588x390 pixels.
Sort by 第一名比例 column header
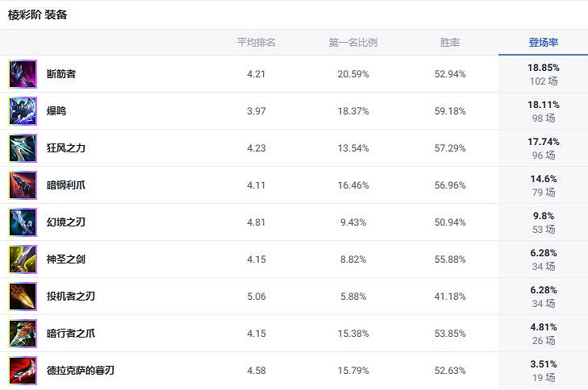pyautogui.click(x=353, y=43)
